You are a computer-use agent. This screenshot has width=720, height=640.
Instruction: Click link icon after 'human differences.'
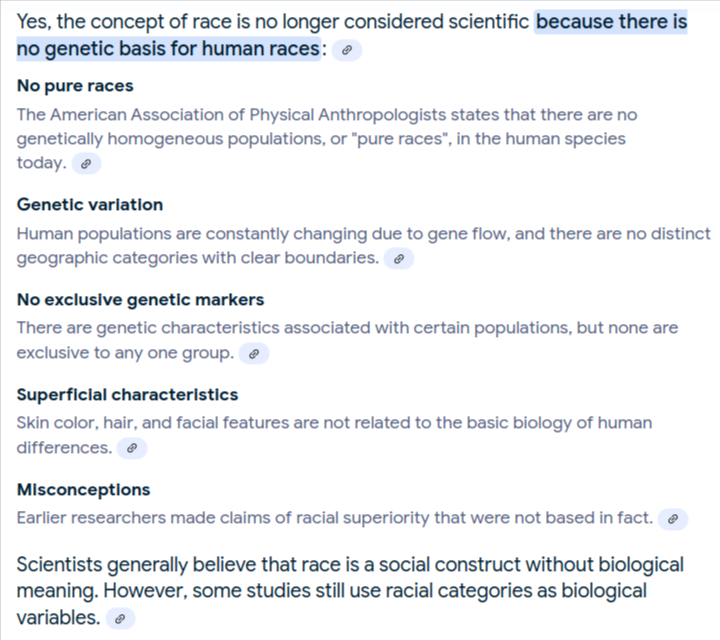coord(132,448)
